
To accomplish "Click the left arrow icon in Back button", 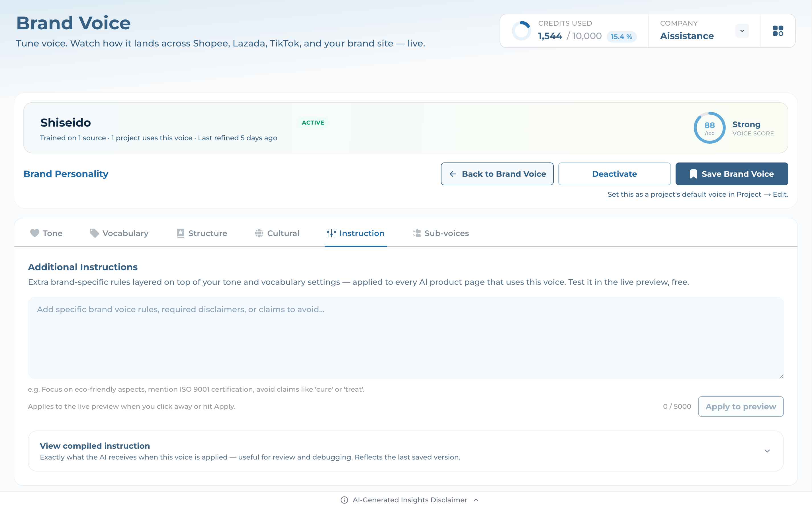I will pos(453,174).
